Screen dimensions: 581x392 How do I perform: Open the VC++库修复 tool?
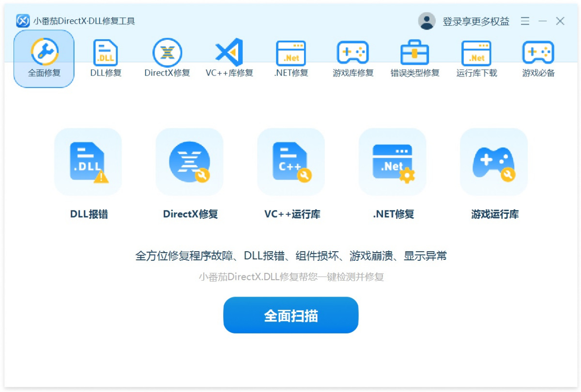[x=229, y=58]
